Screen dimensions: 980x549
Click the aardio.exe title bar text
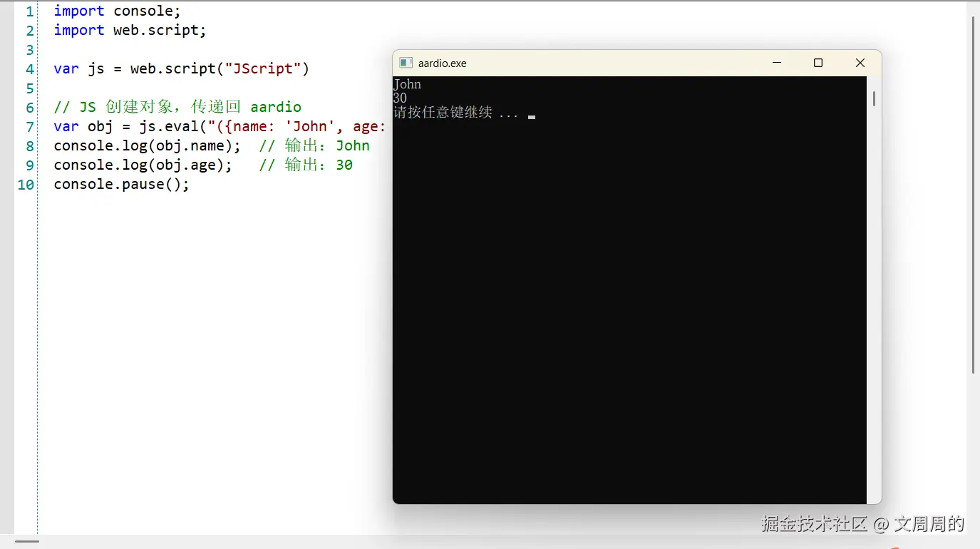[443, 63]
